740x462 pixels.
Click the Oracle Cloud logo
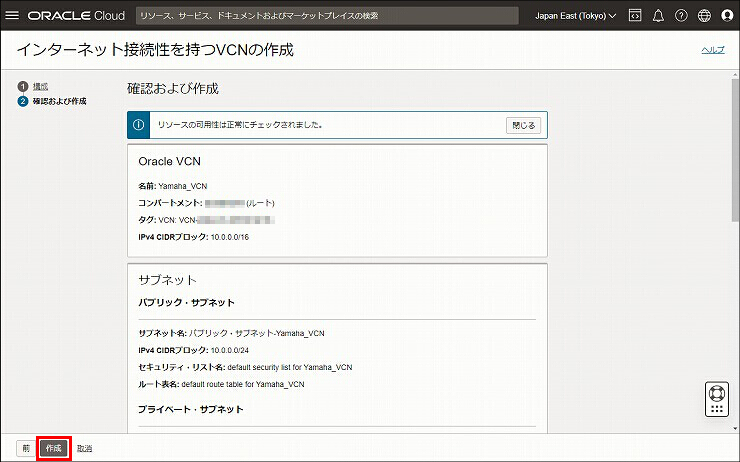click(76, 16)
